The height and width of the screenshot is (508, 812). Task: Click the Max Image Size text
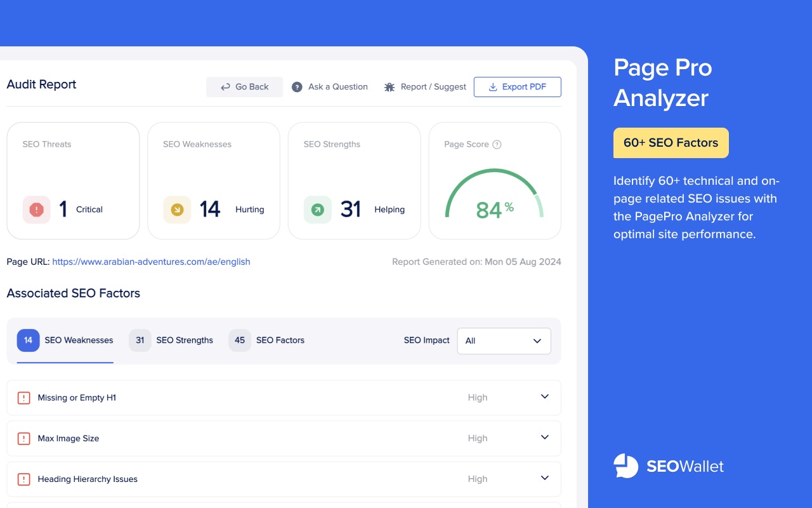pos(69,438)
